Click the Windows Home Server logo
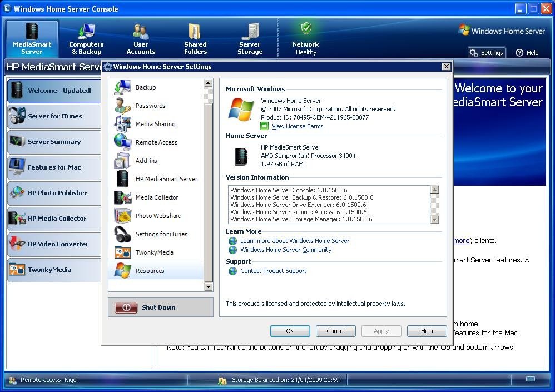 (501, 31)
